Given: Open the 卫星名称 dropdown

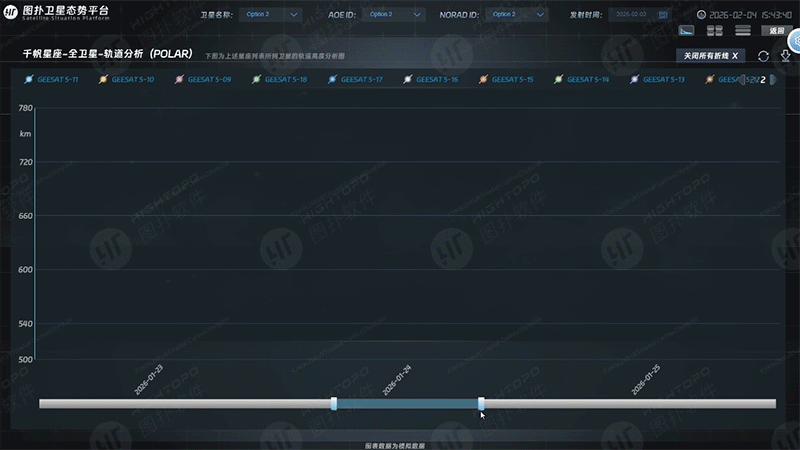Looking at the screenshot, I should pos(270,15).
